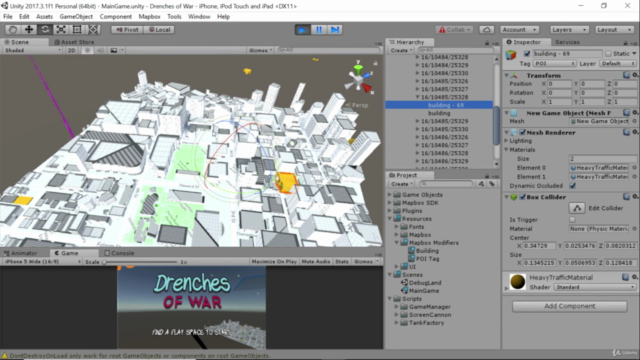
Task: Switch to the Asset Store tab
Action: (74, 42)
